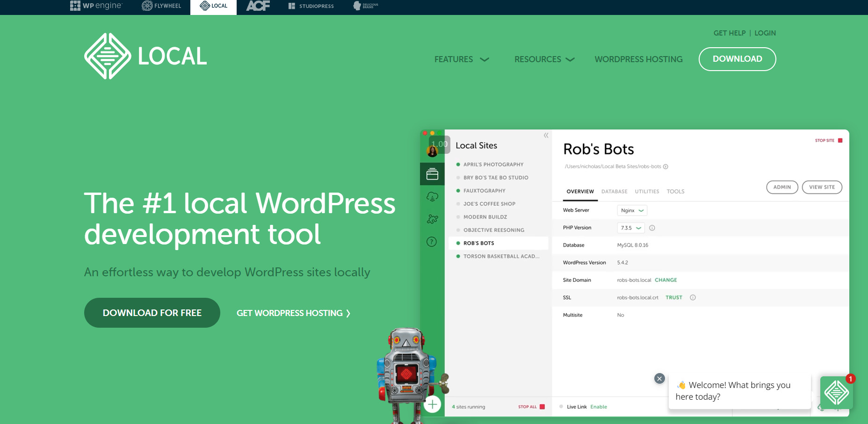Switch to the Tools tab

click(675, 192)
